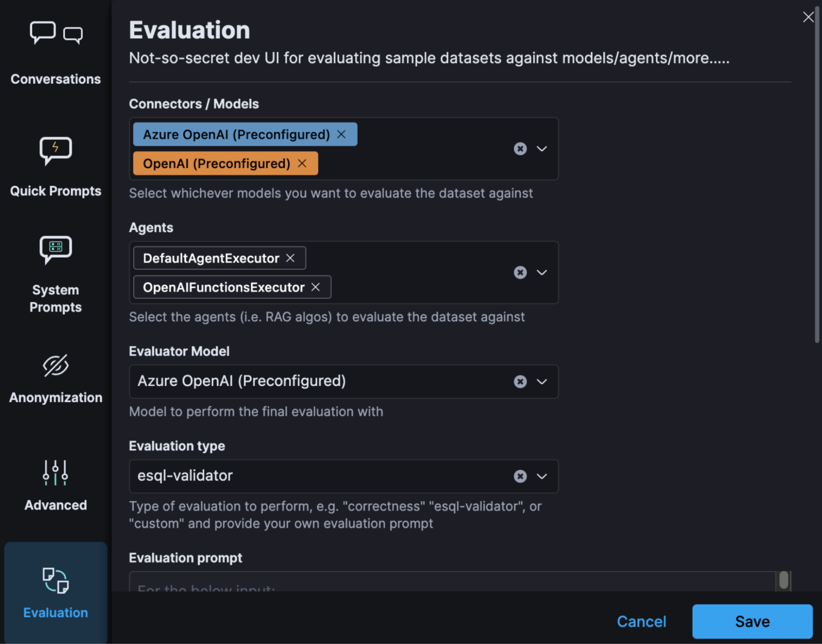Viewport: 822px width, 644px height.
Task: Click the dialog's main vertical scrollbar
Action: pos(817,175)
